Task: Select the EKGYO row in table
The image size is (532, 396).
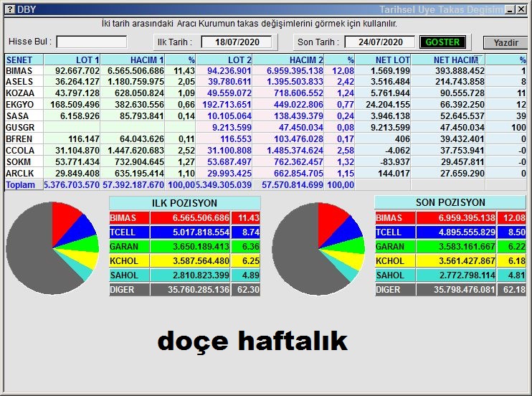Action: click(266, 105)
